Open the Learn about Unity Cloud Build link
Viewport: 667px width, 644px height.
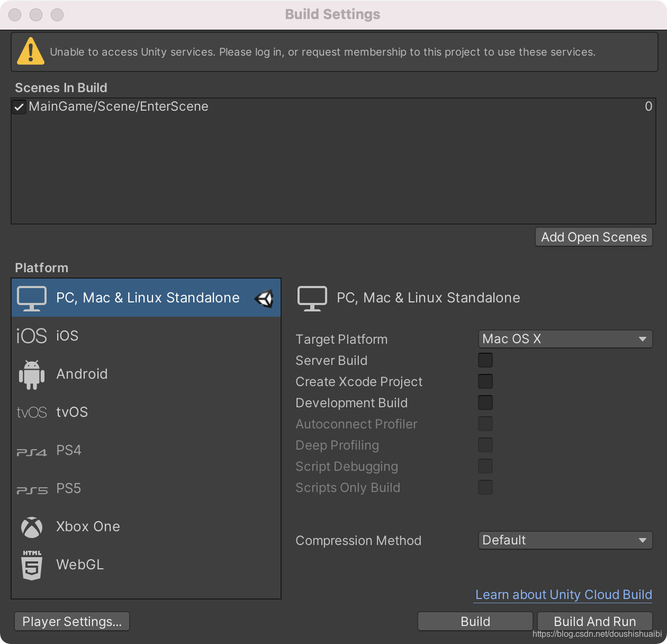click(x=564, y=595)
